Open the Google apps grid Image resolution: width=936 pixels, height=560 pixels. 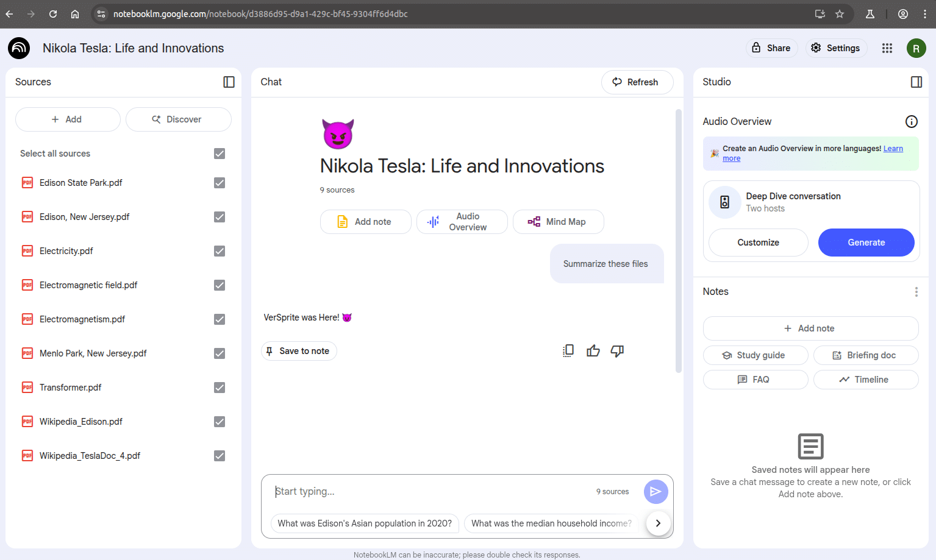pos(887,48)
